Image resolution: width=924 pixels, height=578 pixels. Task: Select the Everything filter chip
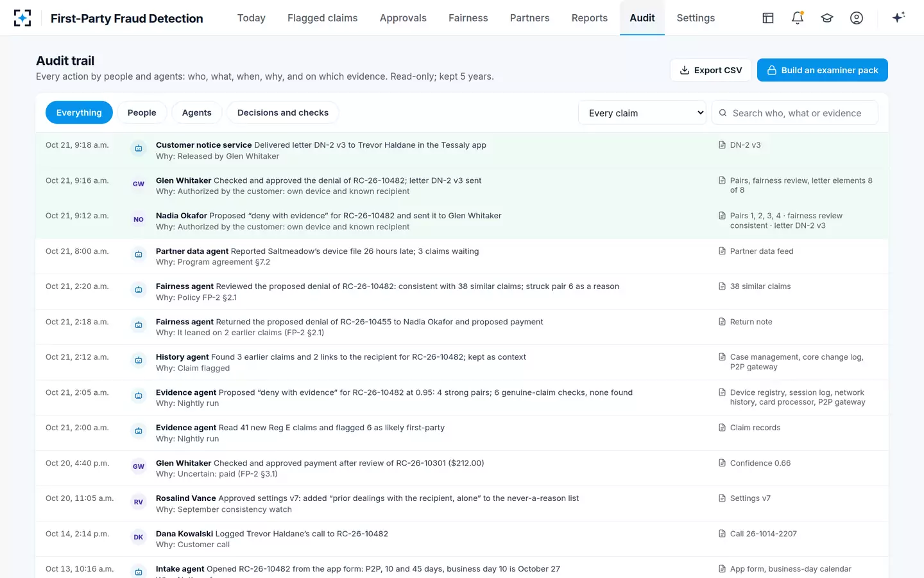point(79,112)
